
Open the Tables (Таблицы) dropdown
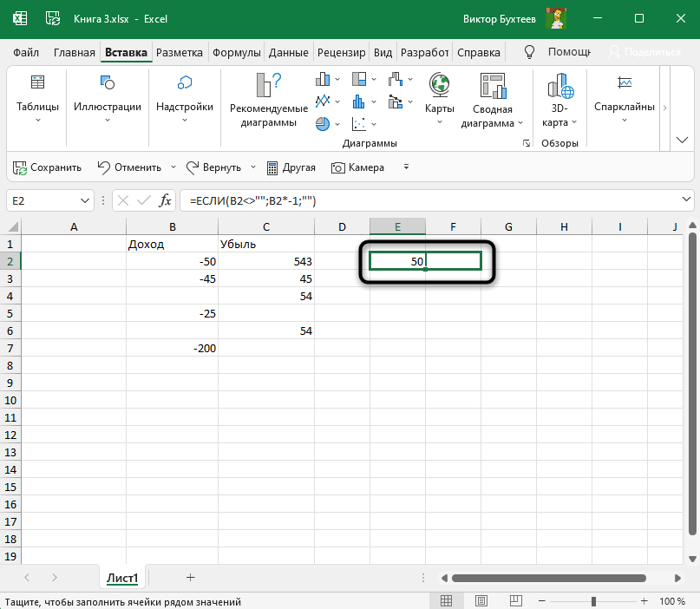click(x=37, y=100)
